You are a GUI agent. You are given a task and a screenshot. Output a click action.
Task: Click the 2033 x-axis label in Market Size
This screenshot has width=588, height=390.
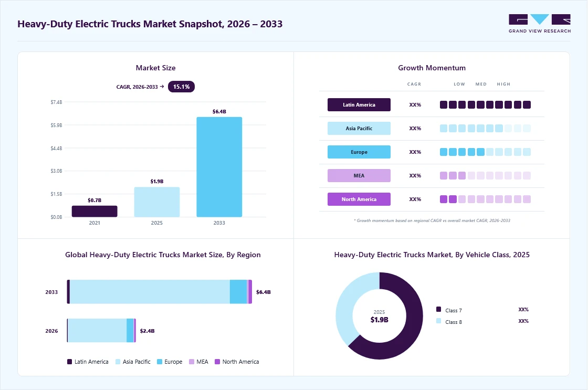pos(219,223)
